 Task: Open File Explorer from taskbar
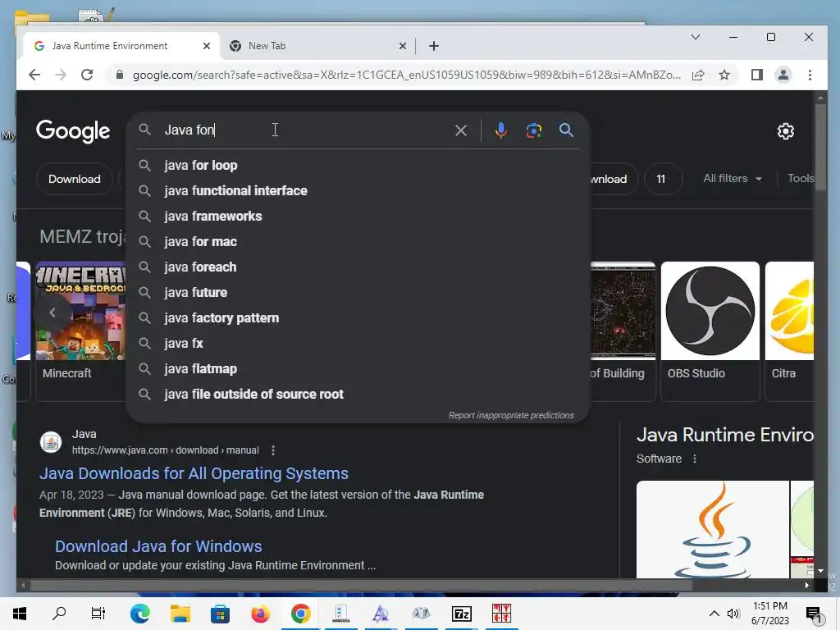180,614
